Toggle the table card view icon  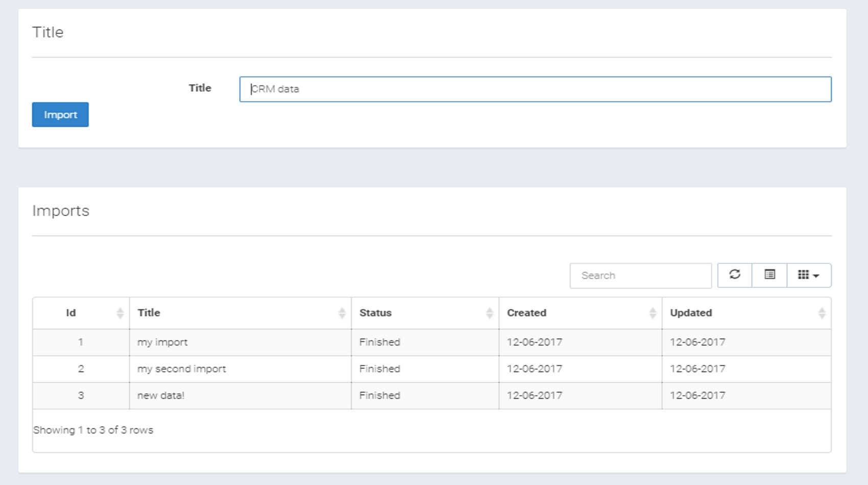click(769, 275)
